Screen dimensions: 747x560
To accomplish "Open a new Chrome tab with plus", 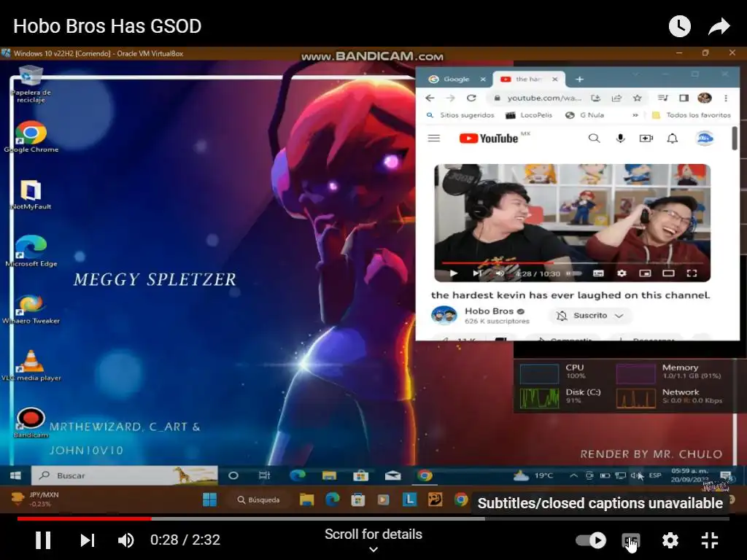I will click(579, 79).
